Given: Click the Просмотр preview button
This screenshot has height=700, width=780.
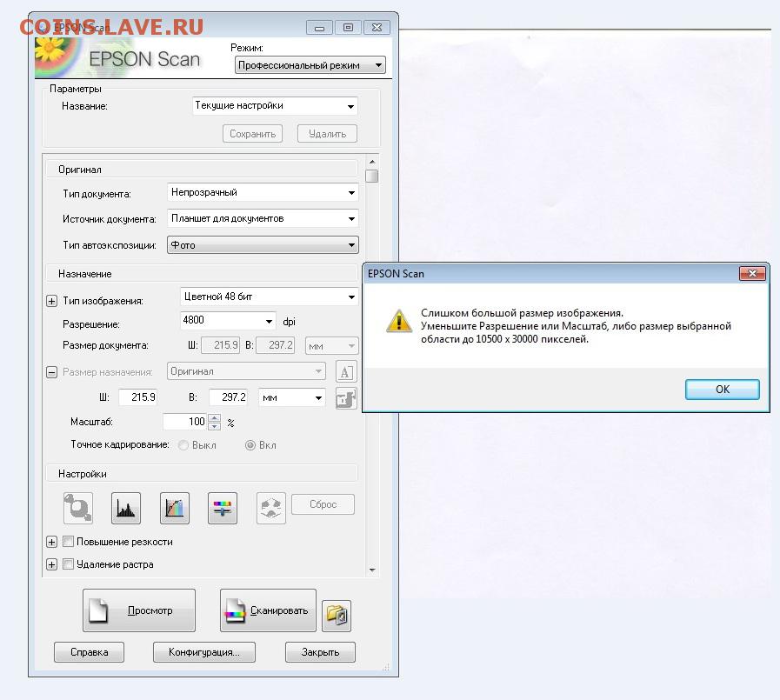Looking at the screenshot, I should (x=139, y=610).
